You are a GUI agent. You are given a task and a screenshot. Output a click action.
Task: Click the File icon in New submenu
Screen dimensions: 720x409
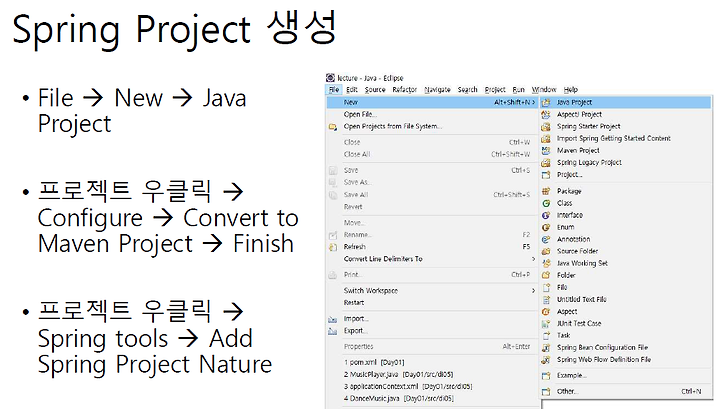point(546,287)
